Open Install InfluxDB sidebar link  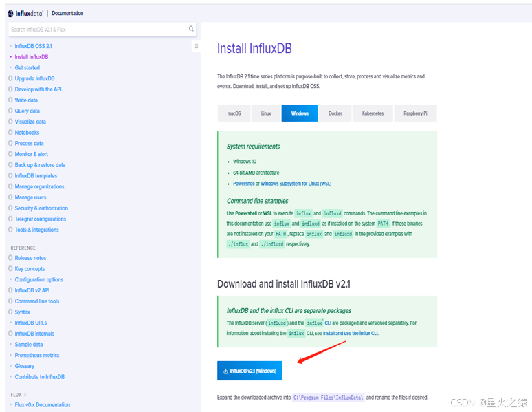32,57
